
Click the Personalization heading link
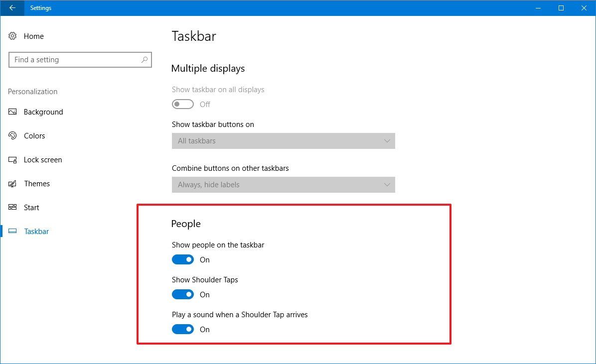pos(32,91)
